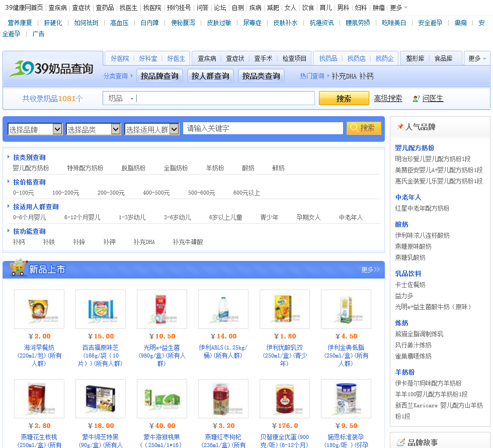Open the 预约挂号 top navigation item

click(179, 8)
